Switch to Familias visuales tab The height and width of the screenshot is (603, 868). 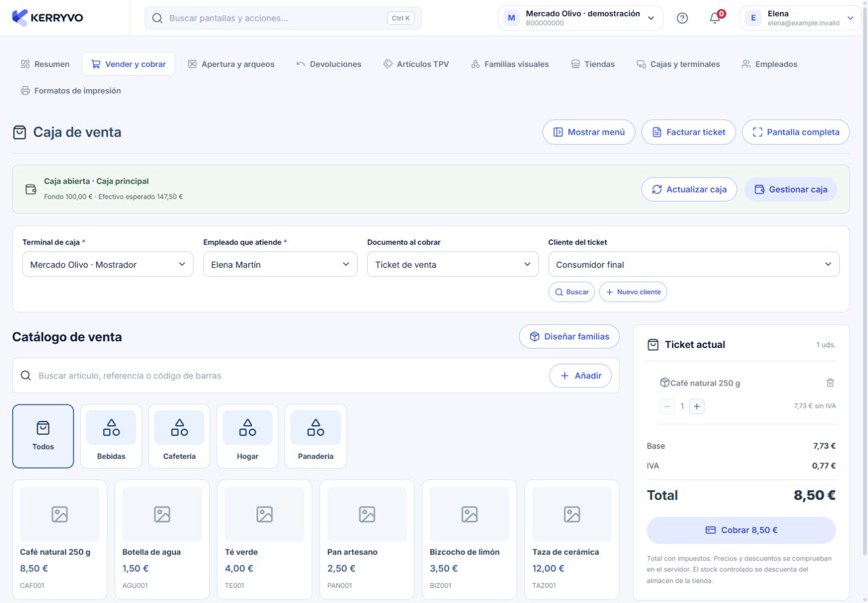point(510,64)
